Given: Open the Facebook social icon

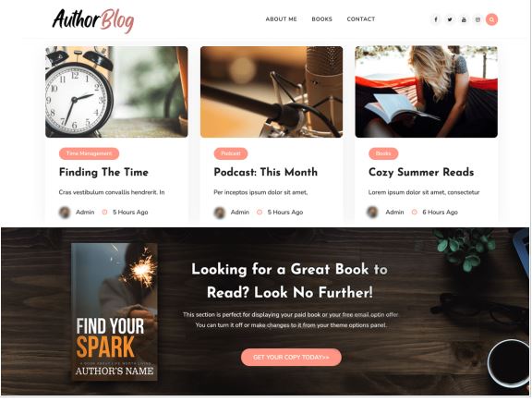Looking at the screenshot, I should (436, 19).
